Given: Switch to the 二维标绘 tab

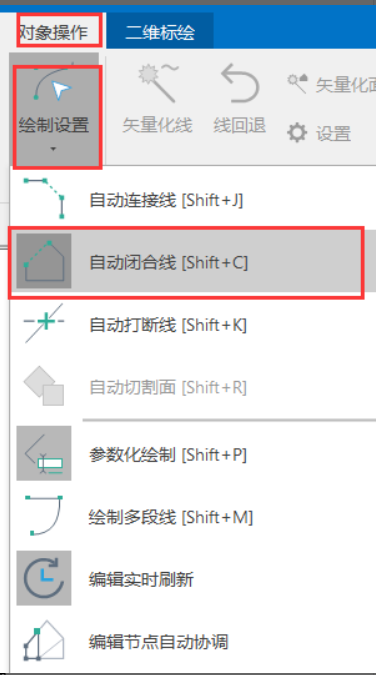Looking at the screenshot, I should click(x=160, y=32).
